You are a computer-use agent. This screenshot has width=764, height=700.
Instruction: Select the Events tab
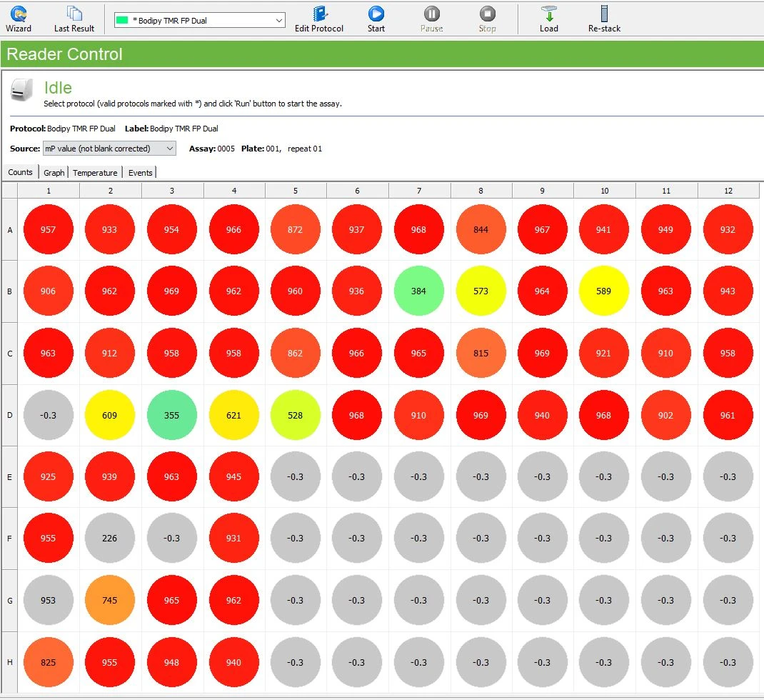(x=140, y=173)
